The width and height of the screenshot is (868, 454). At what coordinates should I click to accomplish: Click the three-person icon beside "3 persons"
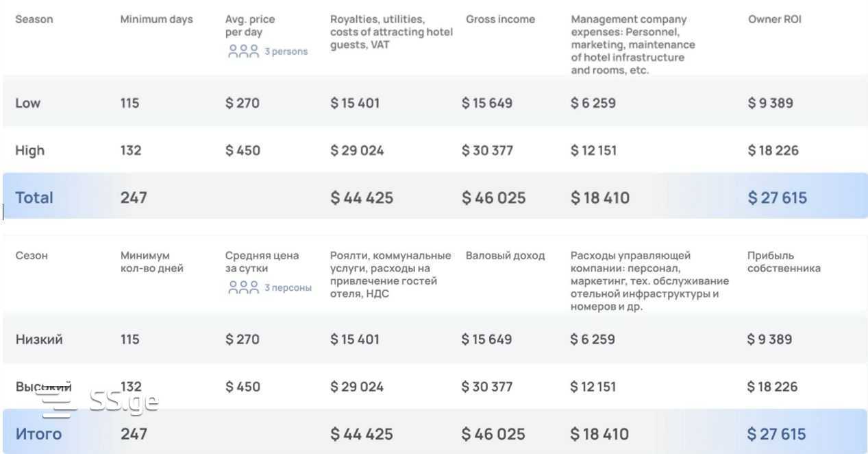click(x=243, y=51)
